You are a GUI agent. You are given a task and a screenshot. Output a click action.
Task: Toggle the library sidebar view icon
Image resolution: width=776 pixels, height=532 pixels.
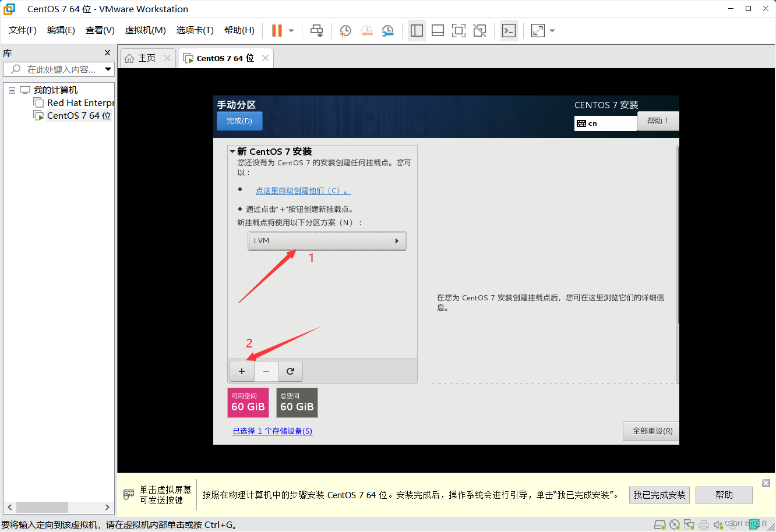(x=417, y=31)
